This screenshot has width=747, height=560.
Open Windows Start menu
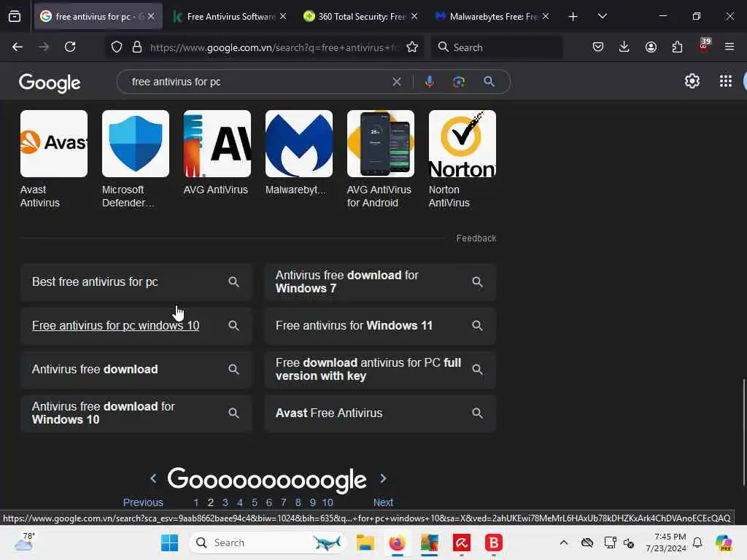coord(169,542)
